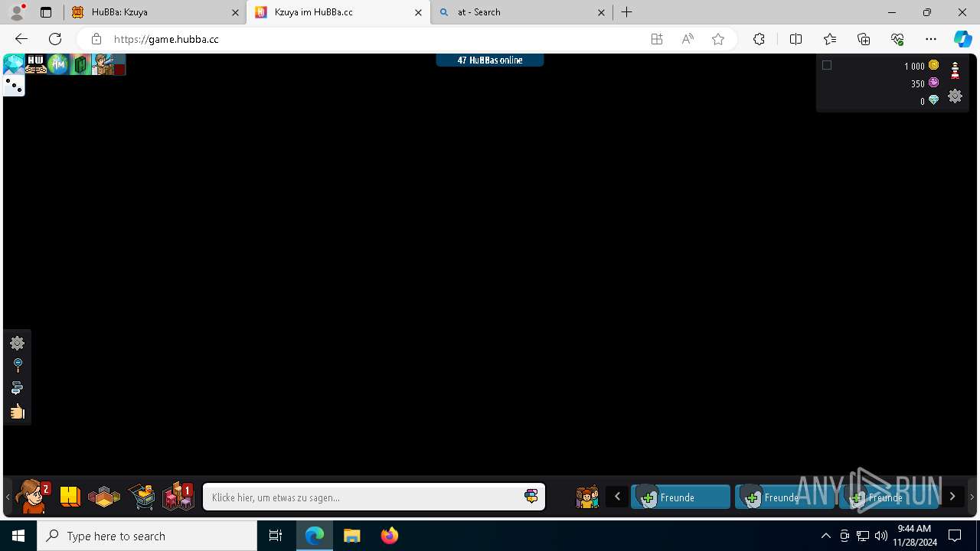Image resolution: width=980 pixels, height=551 pixels.
Task: Open the shopping cart catalog icon
Action: click(142, 497)
